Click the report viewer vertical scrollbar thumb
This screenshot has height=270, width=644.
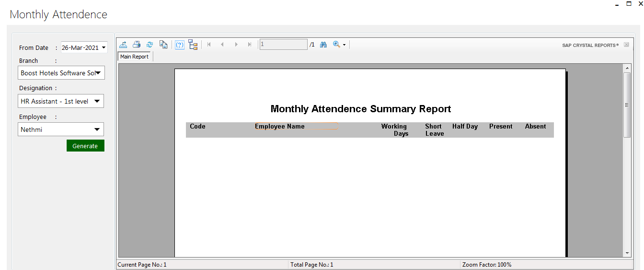[x=627, y=105]
